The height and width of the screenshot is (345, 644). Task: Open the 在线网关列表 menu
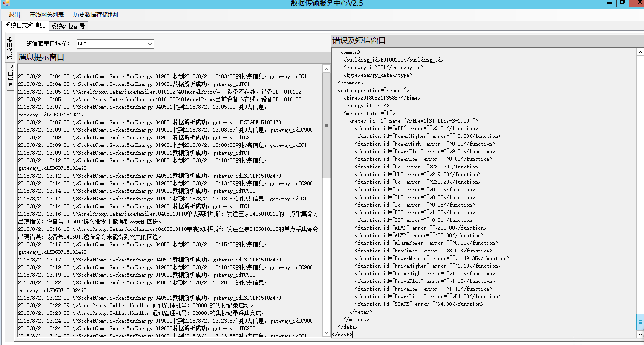[47, 15]
